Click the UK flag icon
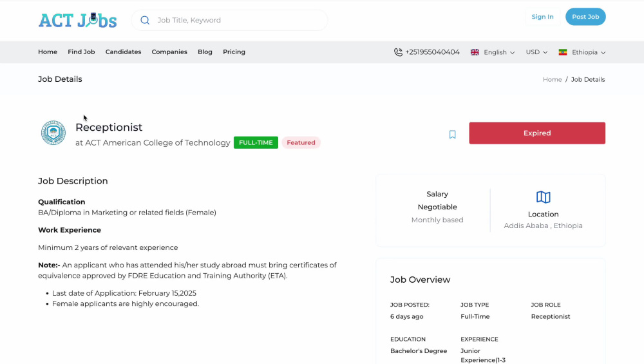 click(475, 52)
